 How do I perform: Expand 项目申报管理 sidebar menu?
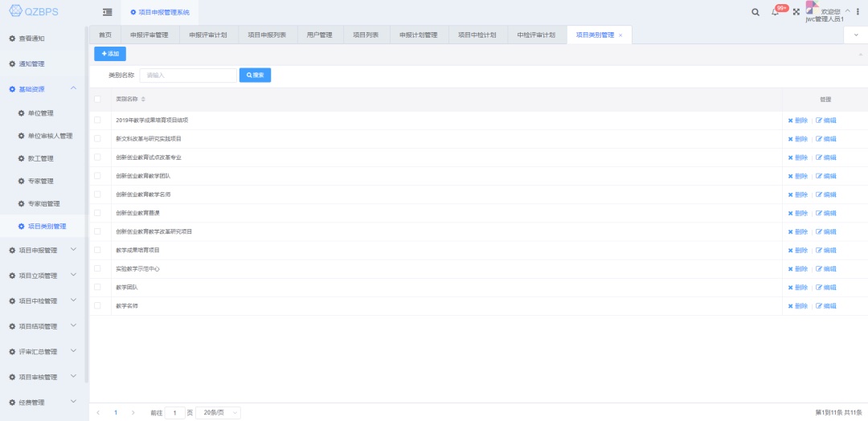[43, 250]
